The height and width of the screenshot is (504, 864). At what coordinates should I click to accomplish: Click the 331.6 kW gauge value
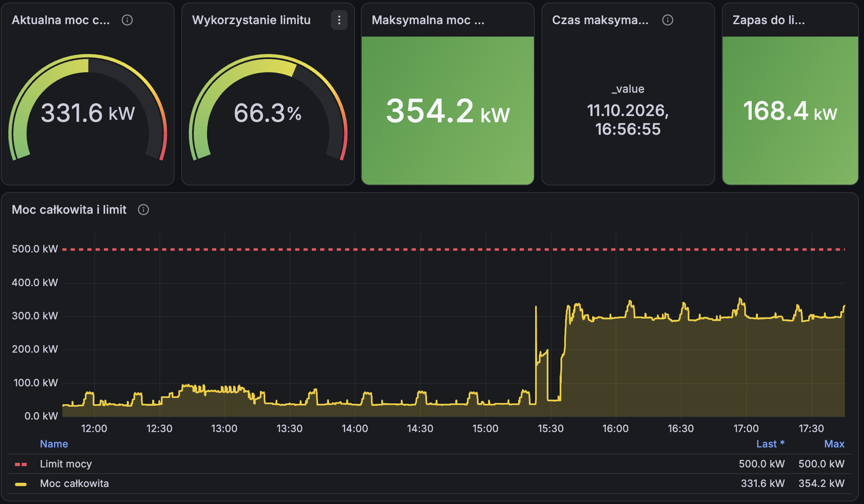[88, 113]
